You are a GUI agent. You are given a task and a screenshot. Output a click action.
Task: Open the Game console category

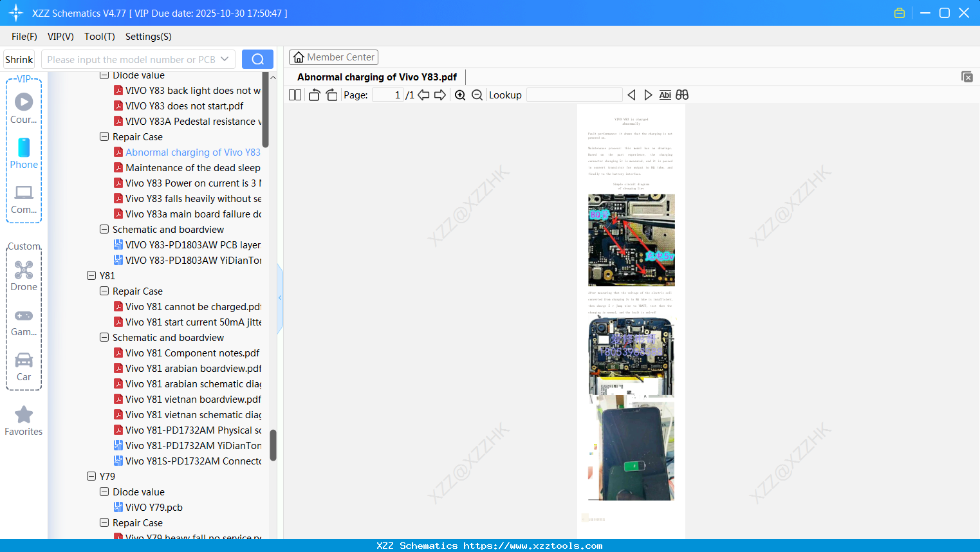click(x=24, y=322)
